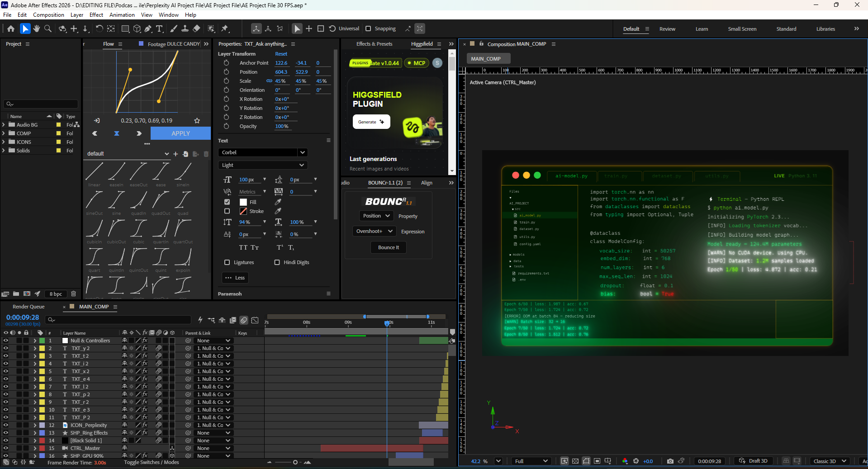Open the Light font style dropdown
This screenshot has height=469, width=868.
[x=263, y=165]
